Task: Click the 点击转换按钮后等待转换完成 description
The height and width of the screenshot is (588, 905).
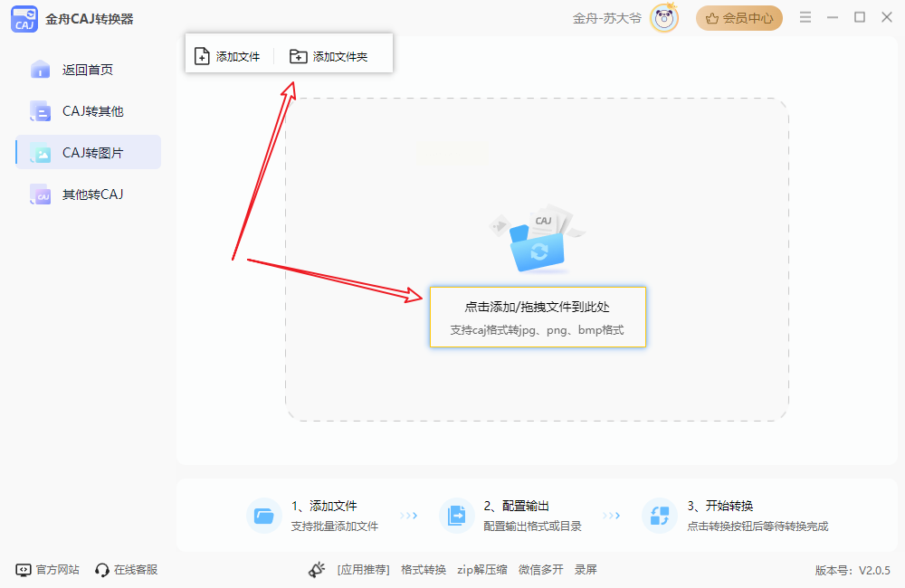Action: pyautogui.click(x=757, y=526)
